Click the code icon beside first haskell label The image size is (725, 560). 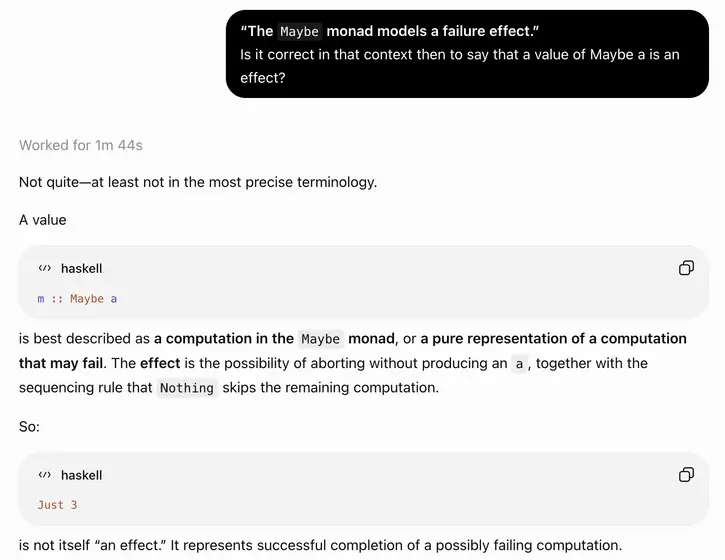(x=45, y=268)
